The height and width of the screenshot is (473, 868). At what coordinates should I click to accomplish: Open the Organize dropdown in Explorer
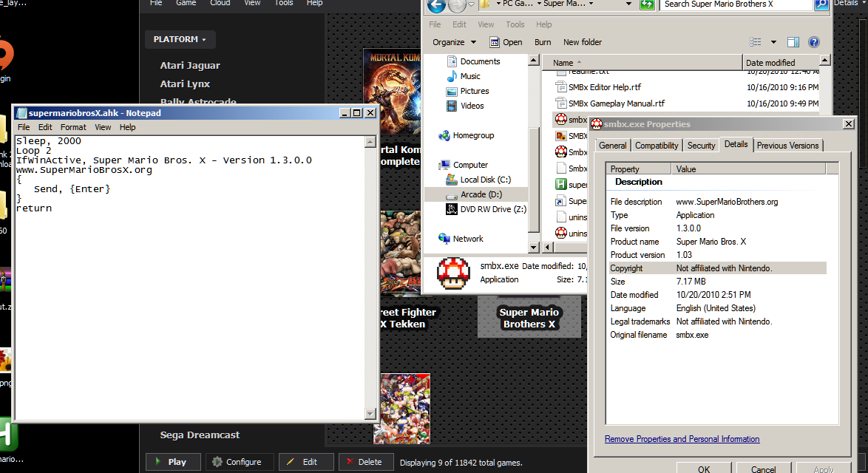[454, 42]
